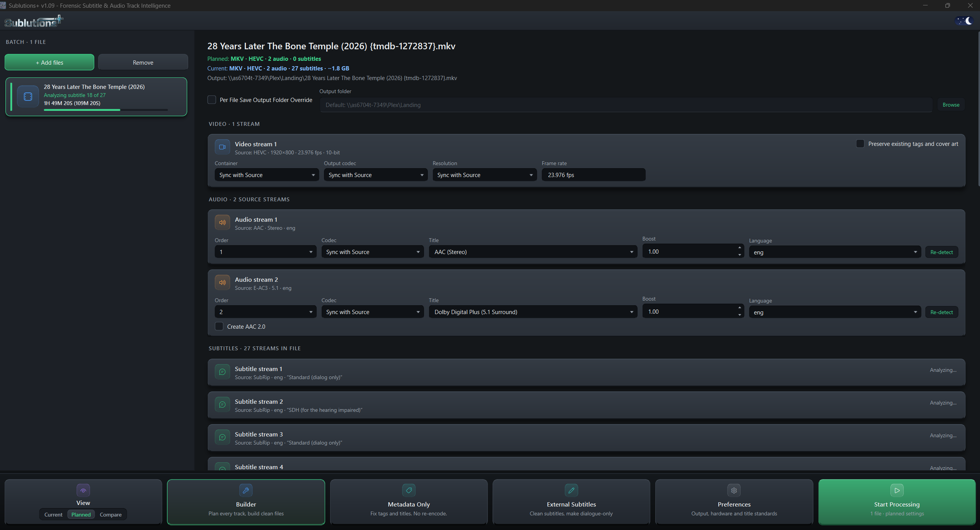
Task: Click the Subtitle stream 3 chat icon
Action: [x=222, y=437]
